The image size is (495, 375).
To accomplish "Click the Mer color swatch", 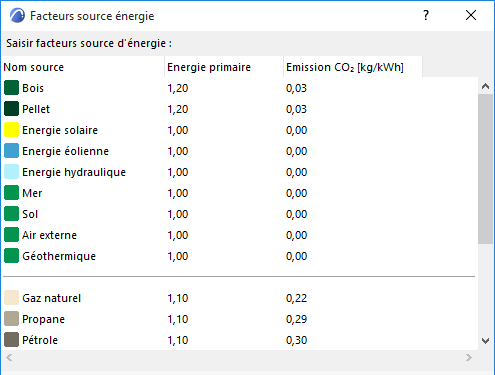I will (11, 193).
